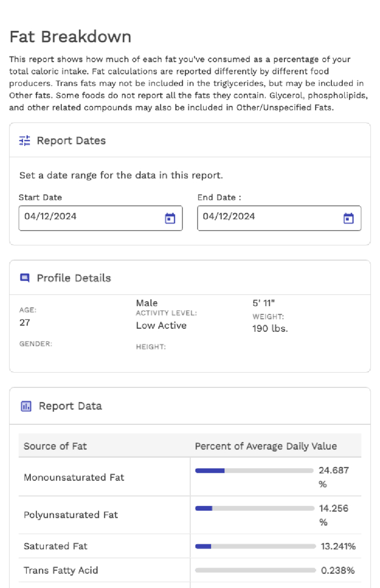Screen dimensions: 380x588
Task: Open the Start Date calendar picker
Action: point(170,218)
